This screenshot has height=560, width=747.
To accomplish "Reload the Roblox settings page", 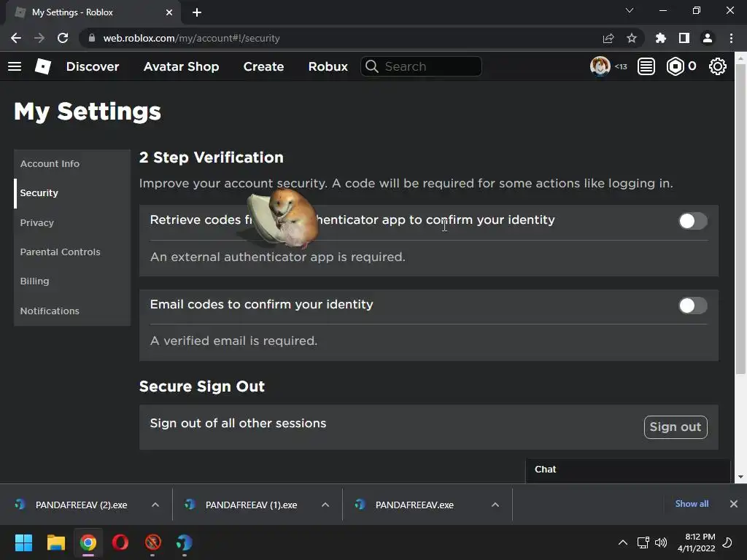I will 63,38.
